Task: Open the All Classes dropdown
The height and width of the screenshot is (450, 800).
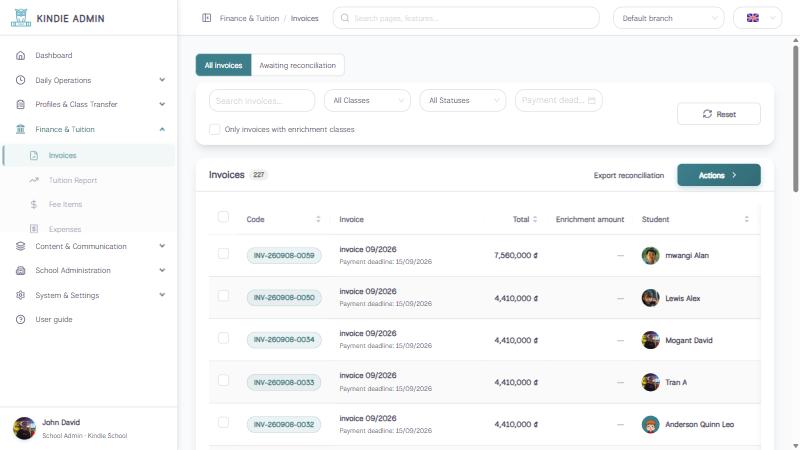Action: 367,101
